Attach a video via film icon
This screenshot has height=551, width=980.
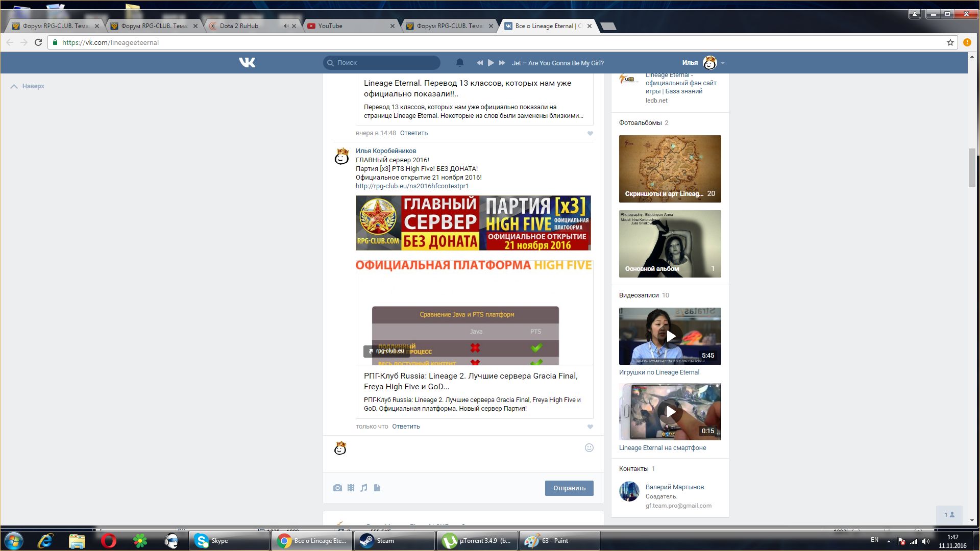(351, 488)
